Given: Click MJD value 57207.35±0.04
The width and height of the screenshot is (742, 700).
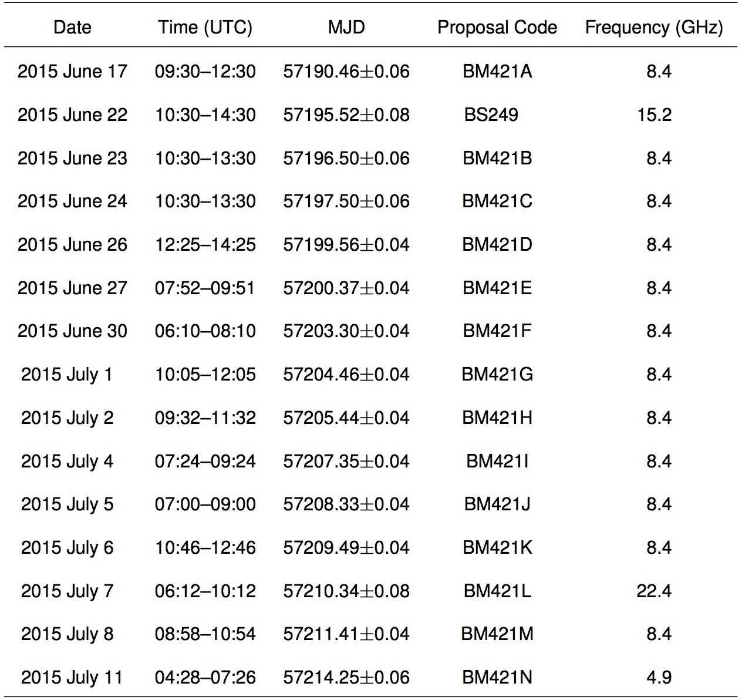Looking at the screenshot, I should pyautogui.click(x=346, y=461).
